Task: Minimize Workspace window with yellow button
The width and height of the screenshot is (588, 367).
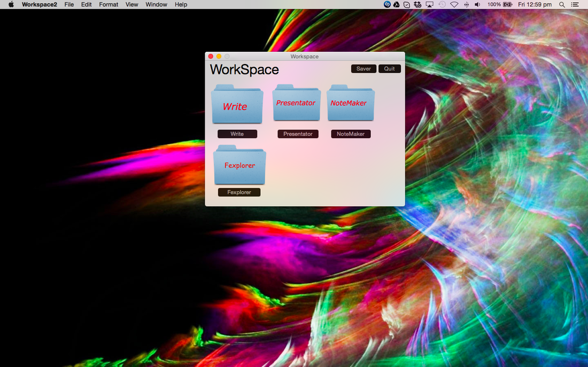Action: click(x=219, y=56)
